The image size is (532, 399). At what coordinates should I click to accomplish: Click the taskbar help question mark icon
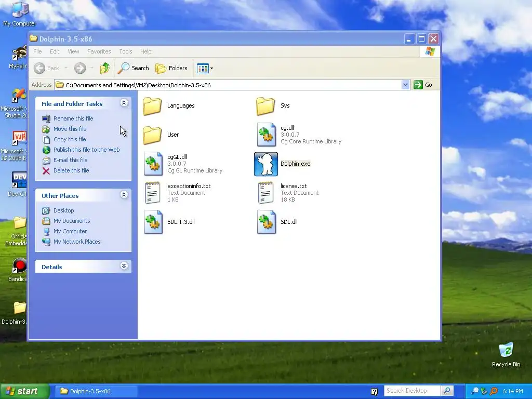tap(374, 392)
